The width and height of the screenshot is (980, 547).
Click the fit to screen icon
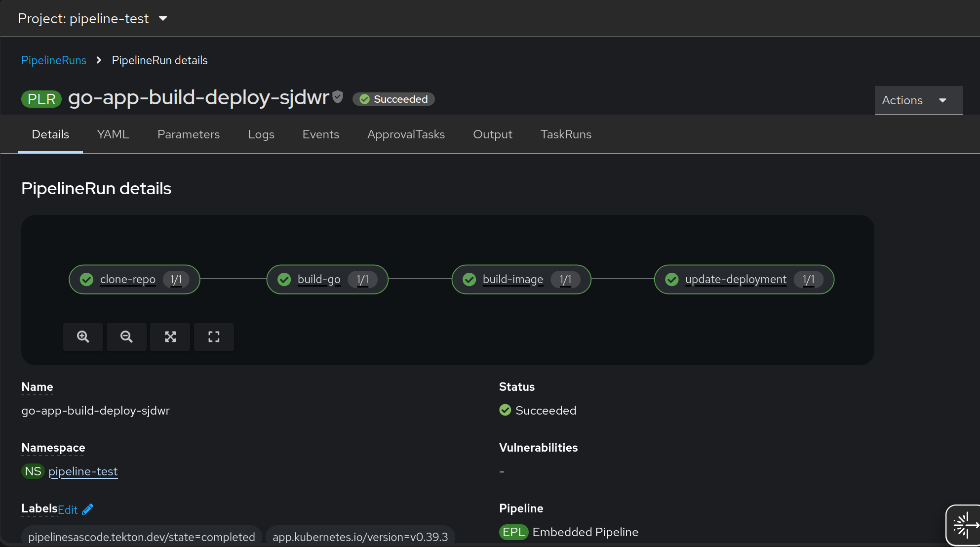170,337
